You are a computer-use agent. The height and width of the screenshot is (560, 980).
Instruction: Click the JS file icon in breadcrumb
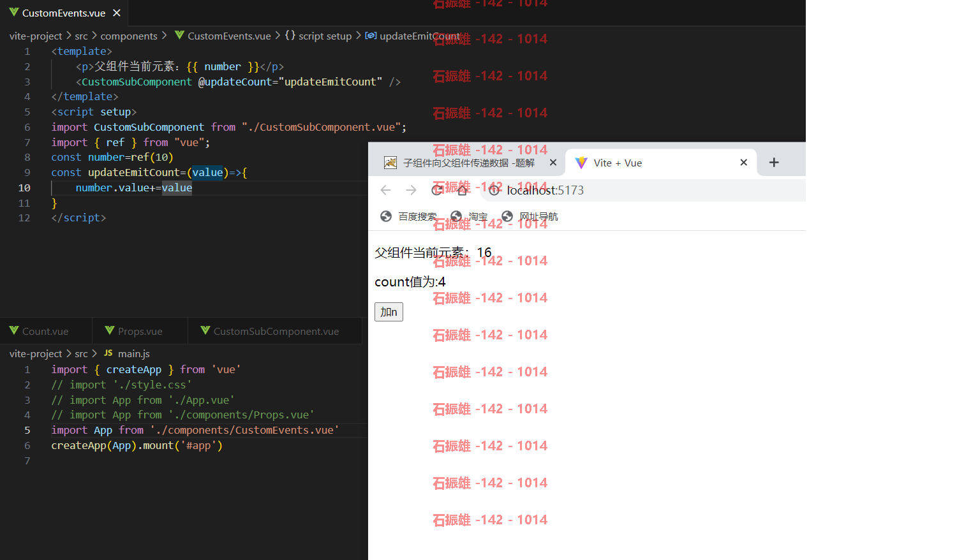click(x=108, y=353)
